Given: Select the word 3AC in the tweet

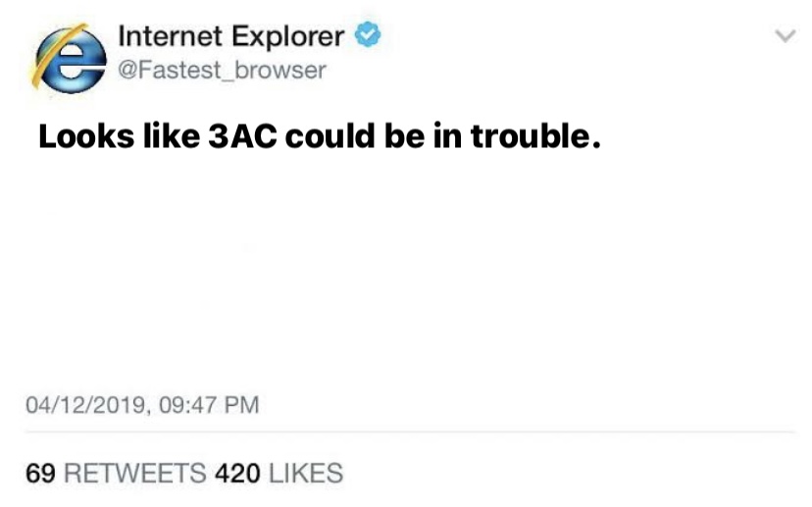Looking at the screenshot, I should point(242,136).
